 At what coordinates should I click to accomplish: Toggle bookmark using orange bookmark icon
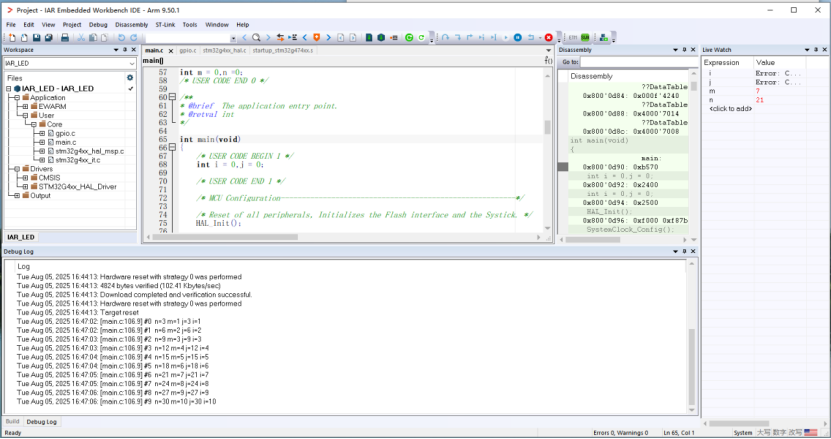click(316, 38)
